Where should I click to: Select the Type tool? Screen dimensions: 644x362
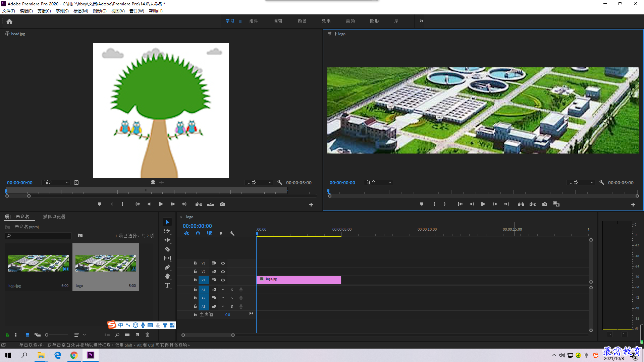click(x=167, y=285)
